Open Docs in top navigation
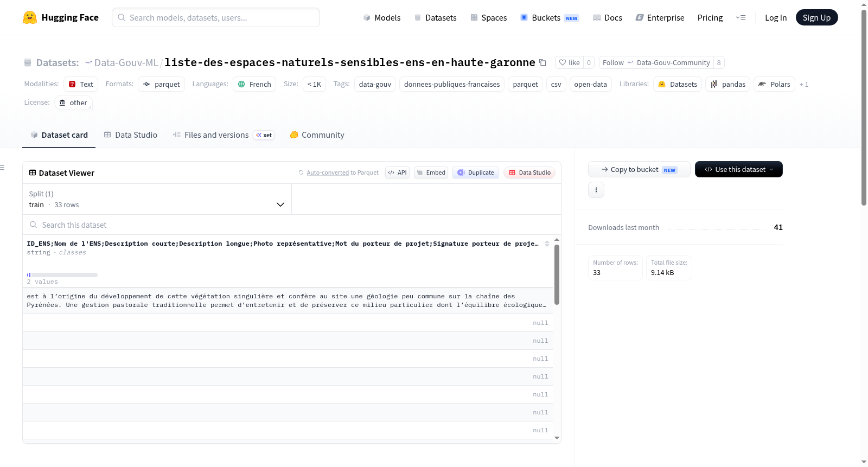This screenshot has width=868, height=467. pos(608,17)
